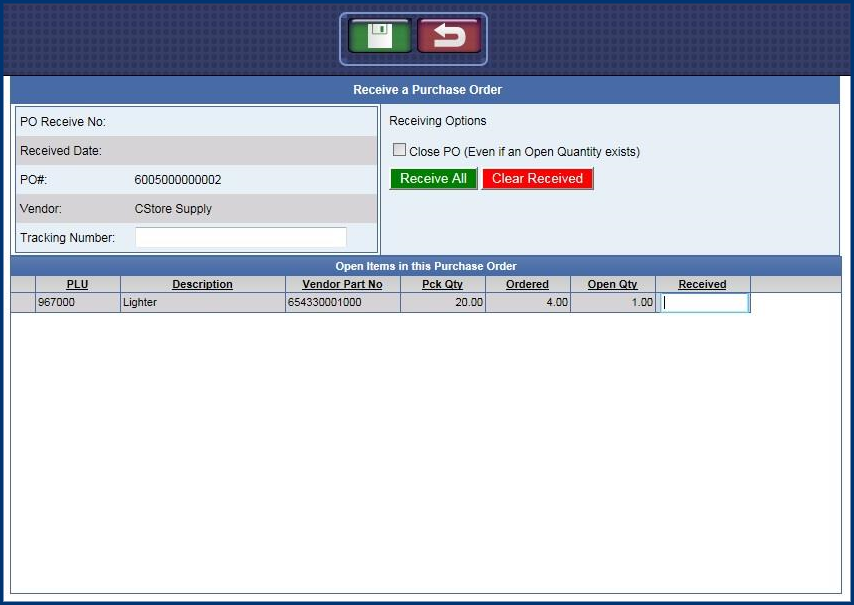Select the Lighter description cell
854x605 pixels.
[140, 302]
